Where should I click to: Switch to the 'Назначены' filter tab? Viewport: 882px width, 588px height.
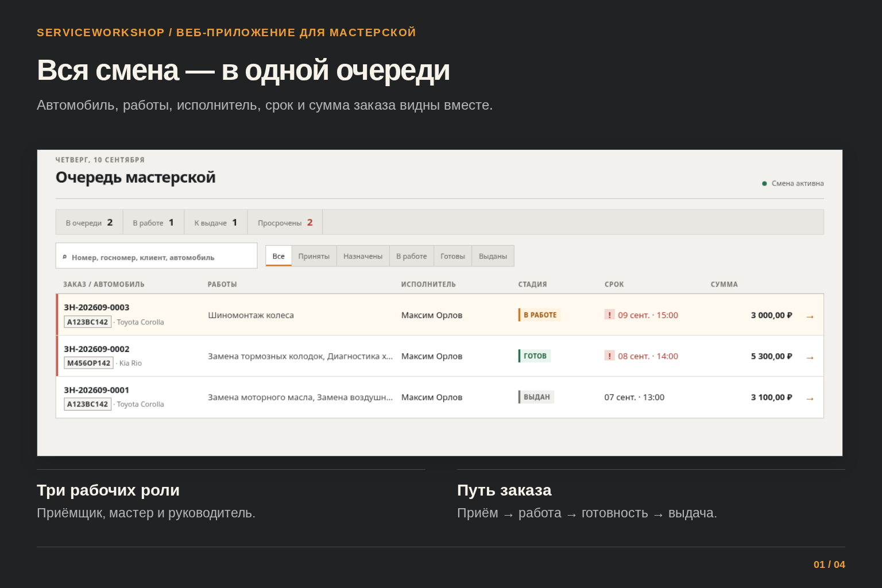coord(363,256)
